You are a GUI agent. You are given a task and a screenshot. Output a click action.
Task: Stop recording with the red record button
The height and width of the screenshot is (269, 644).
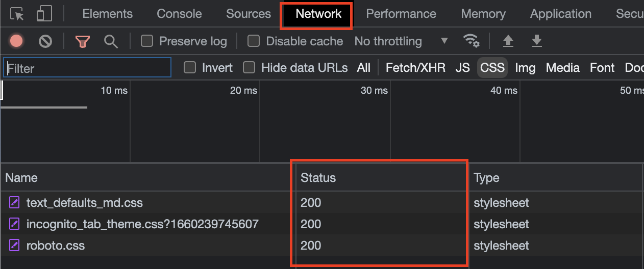pyautogui.click(x=16, y=41)
